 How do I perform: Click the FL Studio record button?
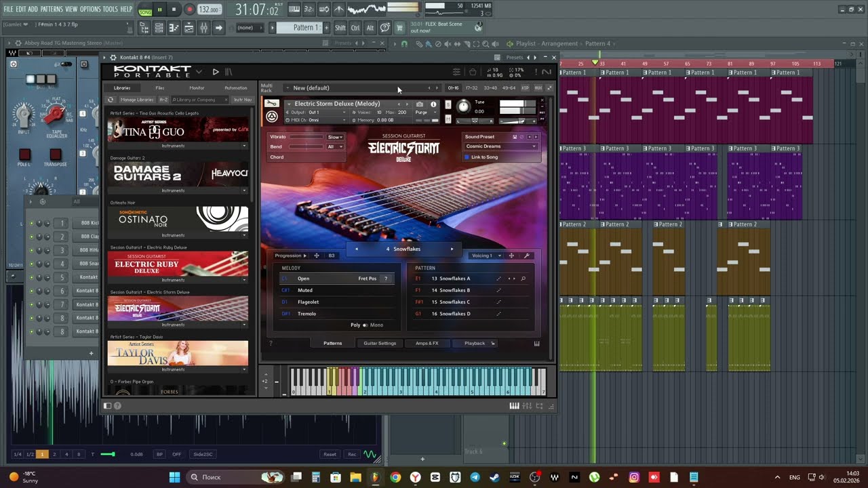point(189,9)
